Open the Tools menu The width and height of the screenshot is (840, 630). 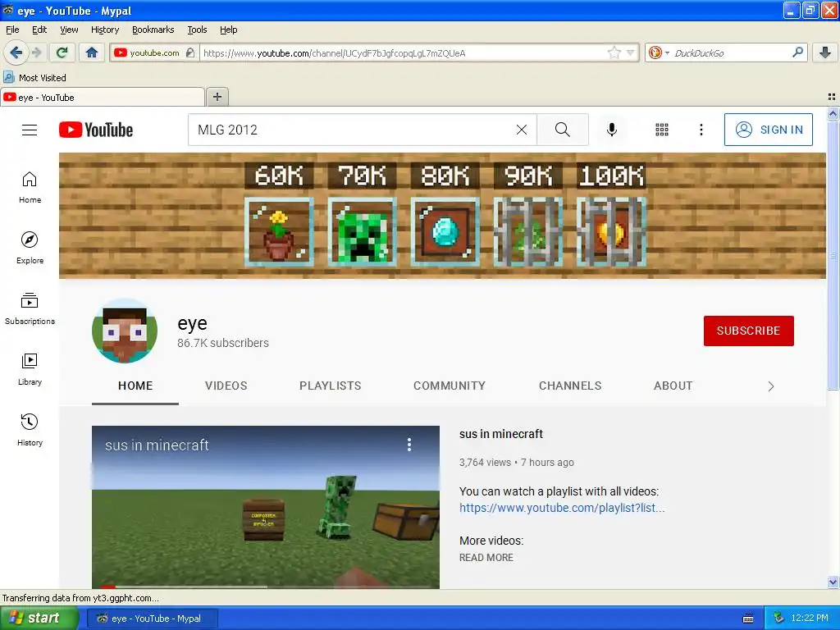point(197,30)
